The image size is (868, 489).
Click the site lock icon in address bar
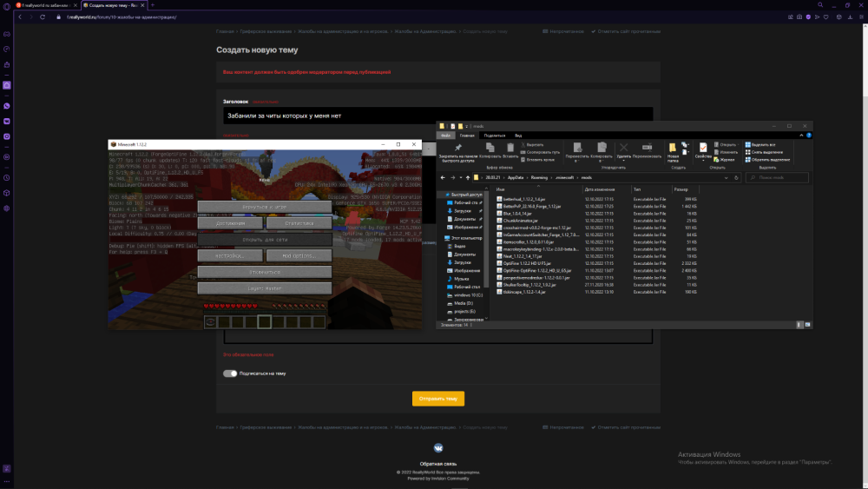[x=58, y=17]
